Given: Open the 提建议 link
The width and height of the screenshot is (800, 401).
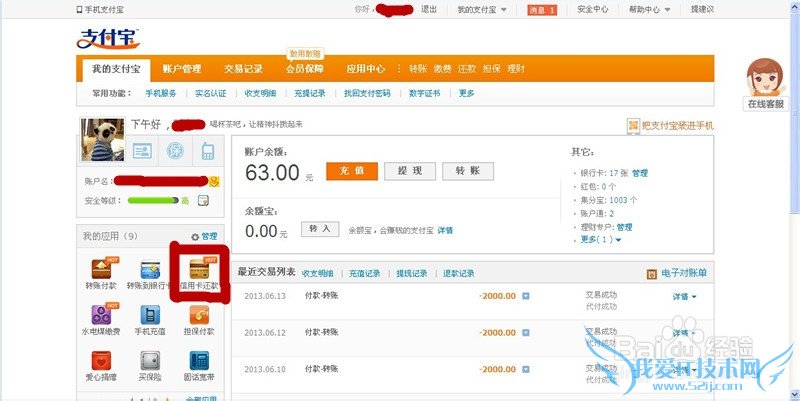Looking at the screenshot, I should 702,9.
